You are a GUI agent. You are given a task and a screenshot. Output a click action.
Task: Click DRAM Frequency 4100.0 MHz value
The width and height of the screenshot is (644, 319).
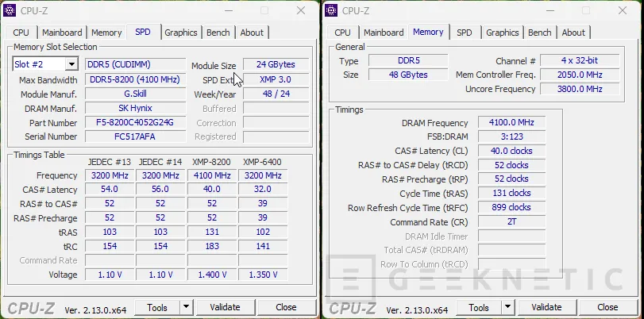(x=511, y=122)
